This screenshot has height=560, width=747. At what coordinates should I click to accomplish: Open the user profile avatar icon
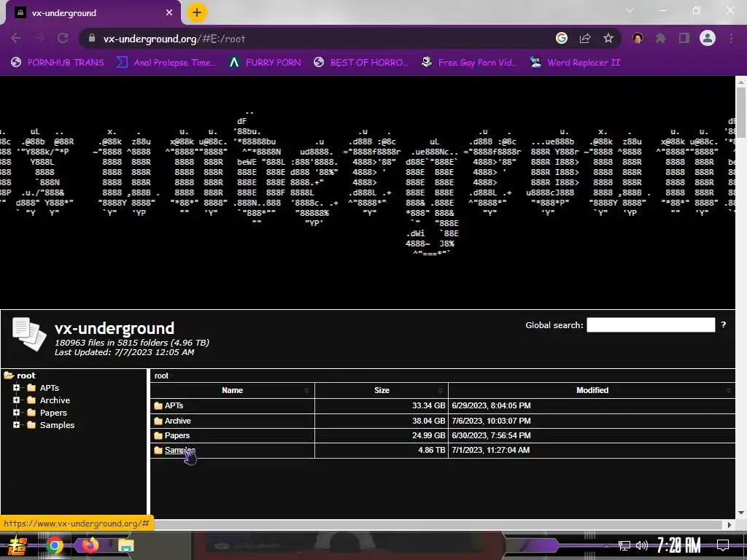pos(708,38)
